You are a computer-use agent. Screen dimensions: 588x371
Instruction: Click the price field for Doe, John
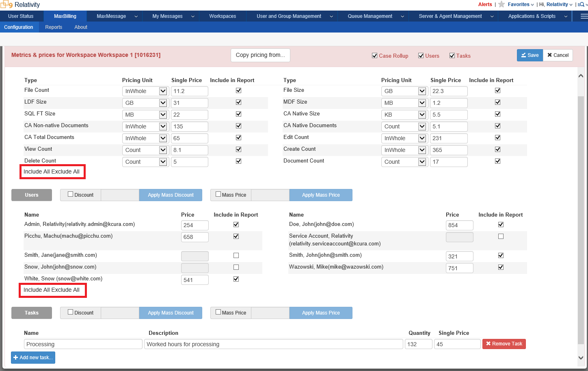(460, 226)
